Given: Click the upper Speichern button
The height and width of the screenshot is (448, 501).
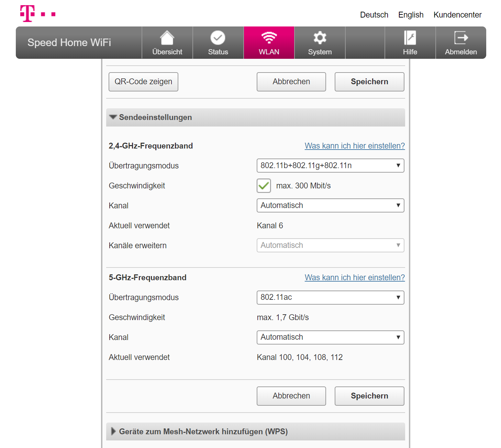Looking at the screenshot, I should click(369, 82).
